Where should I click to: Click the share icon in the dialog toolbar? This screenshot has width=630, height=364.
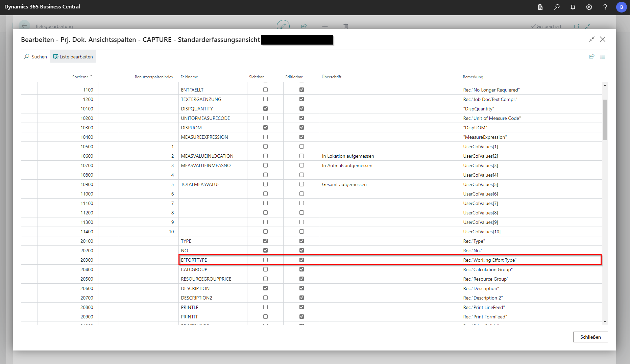(x=591, y=57)
